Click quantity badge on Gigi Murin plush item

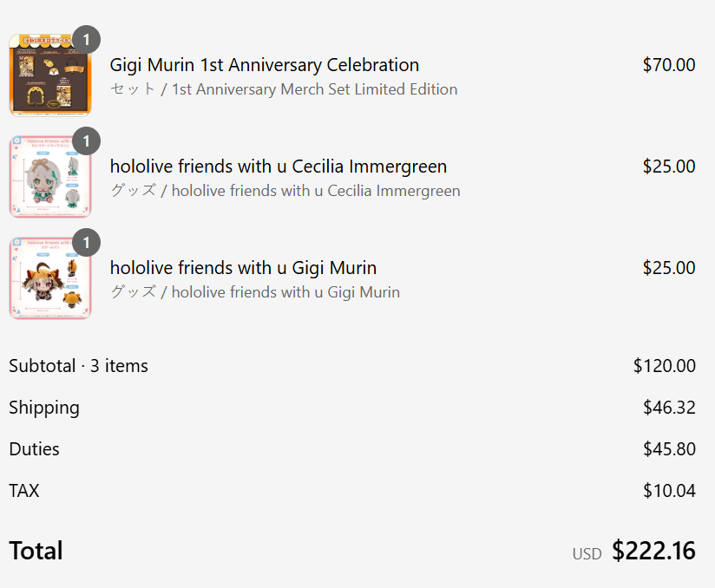coord(86,243)
